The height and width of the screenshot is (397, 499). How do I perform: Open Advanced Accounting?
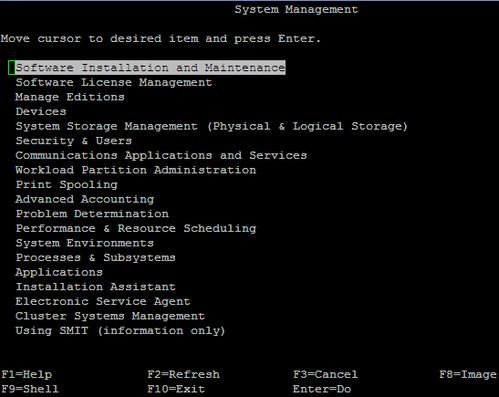pyautogui.click(x=85, y=199)
